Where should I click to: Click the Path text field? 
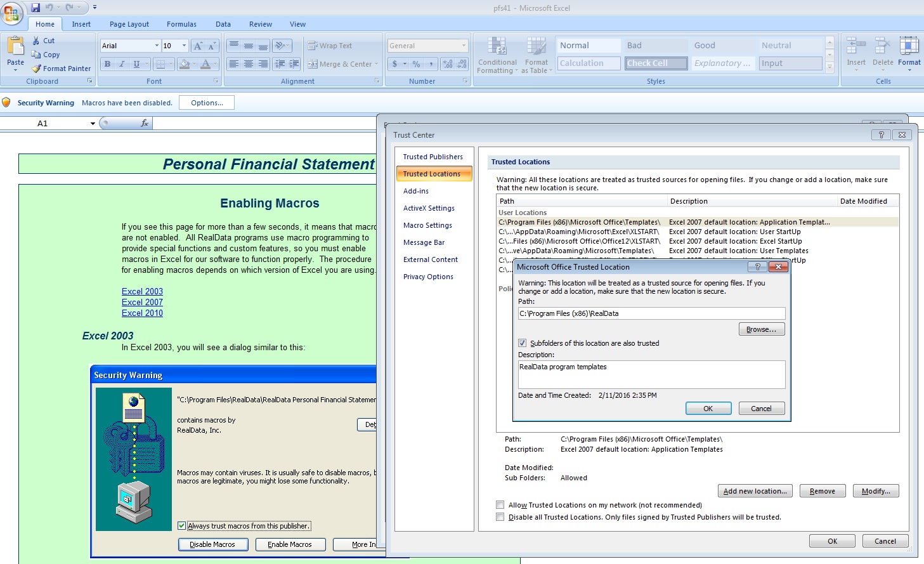coord(651,313)
